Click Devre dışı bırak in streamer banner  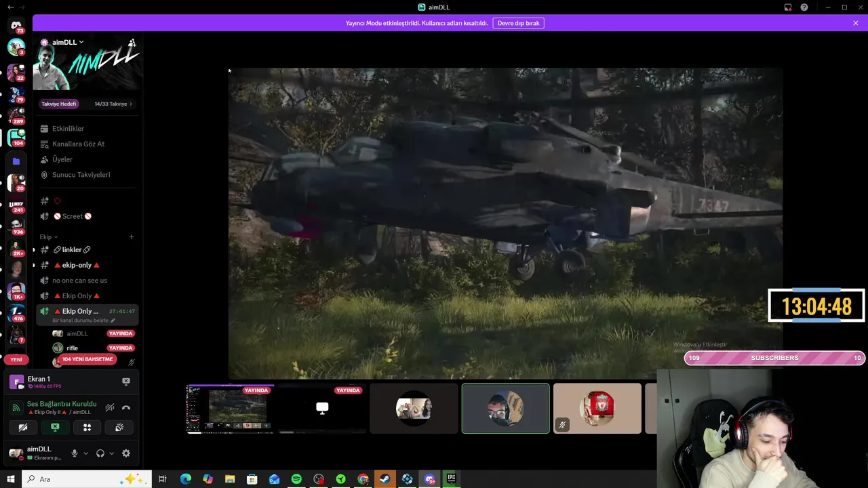[518, 23]
